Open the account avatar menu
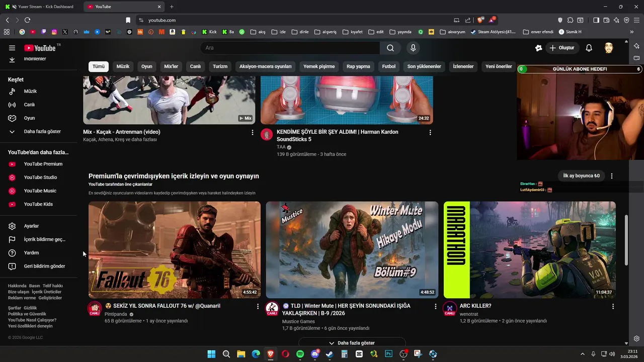Screen dimensions: 644x362 (609, 48)
